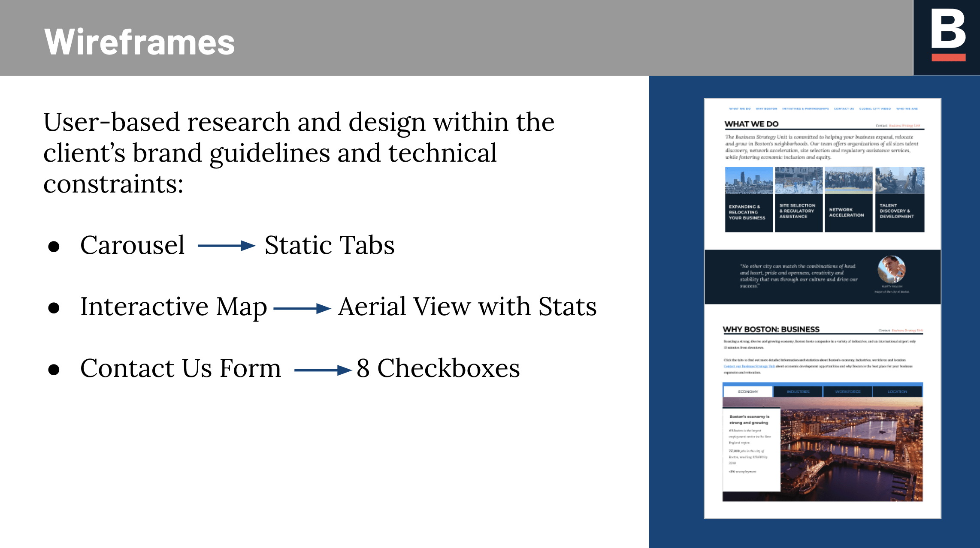
Task: Switch to the Workforce tab
Action: point(848,392)
